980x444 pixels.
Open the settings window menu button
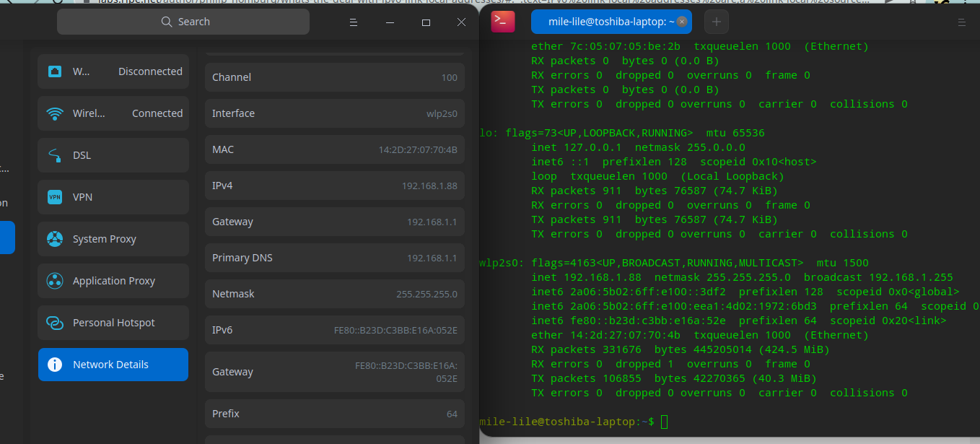[x=353, y=22]
